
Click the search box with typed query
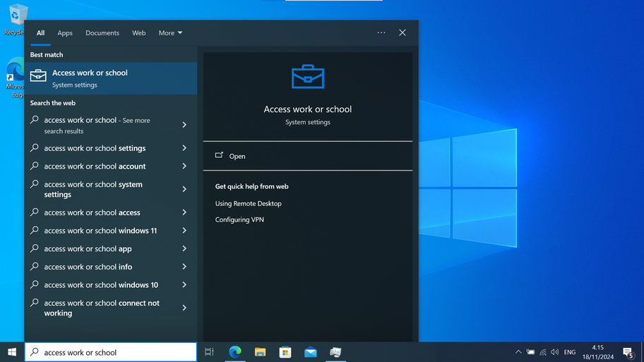(x=111, y=352)
